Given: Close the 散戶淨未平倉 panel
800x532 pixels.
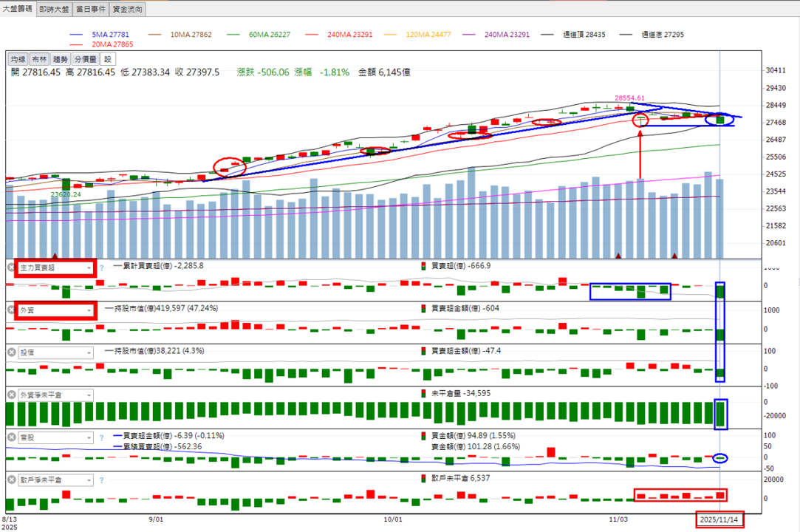Looking at the screenshot, I should [11, 480].
